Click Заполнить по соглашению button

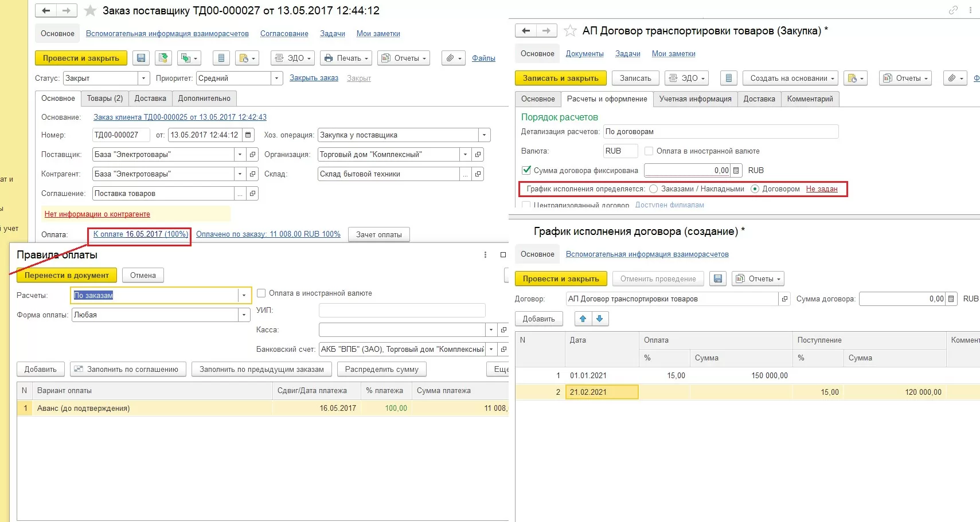pos(127,370)
